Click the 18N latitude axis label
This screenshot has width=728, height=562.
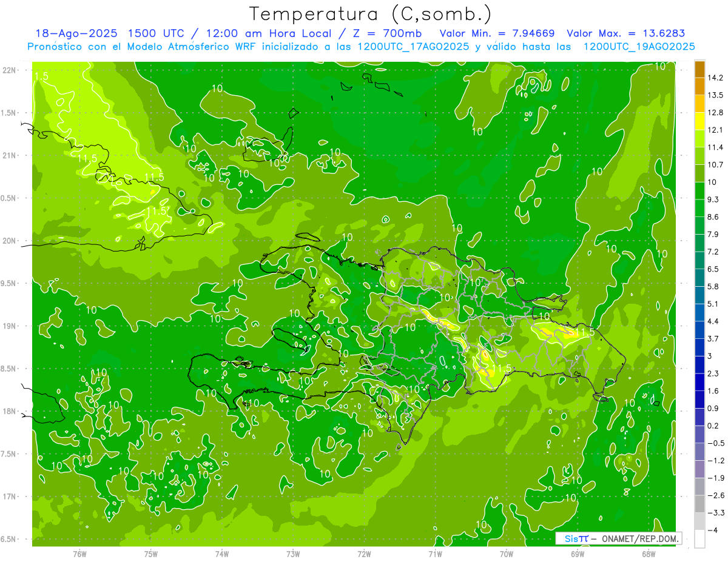click(9, 411)
